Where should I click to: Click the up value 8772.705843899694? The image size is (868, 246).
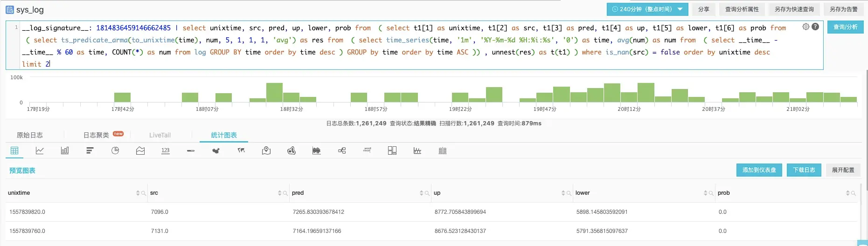[x=460, y=212]
